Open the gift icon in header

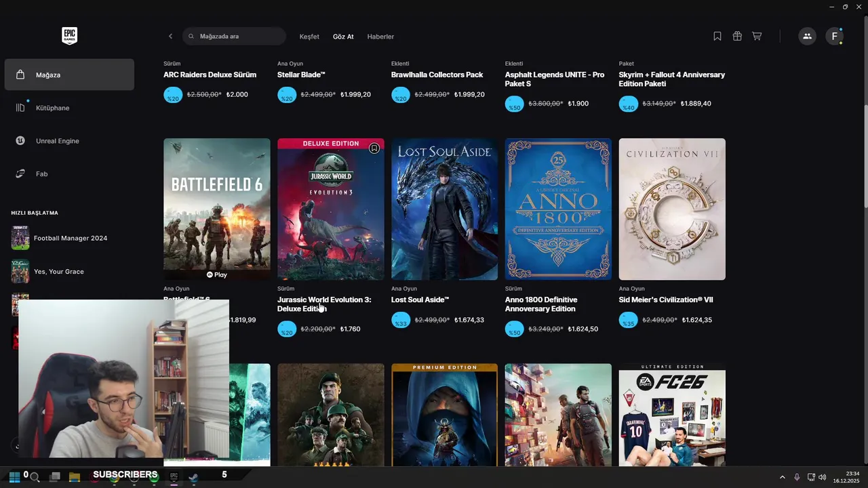coord(737,36)
